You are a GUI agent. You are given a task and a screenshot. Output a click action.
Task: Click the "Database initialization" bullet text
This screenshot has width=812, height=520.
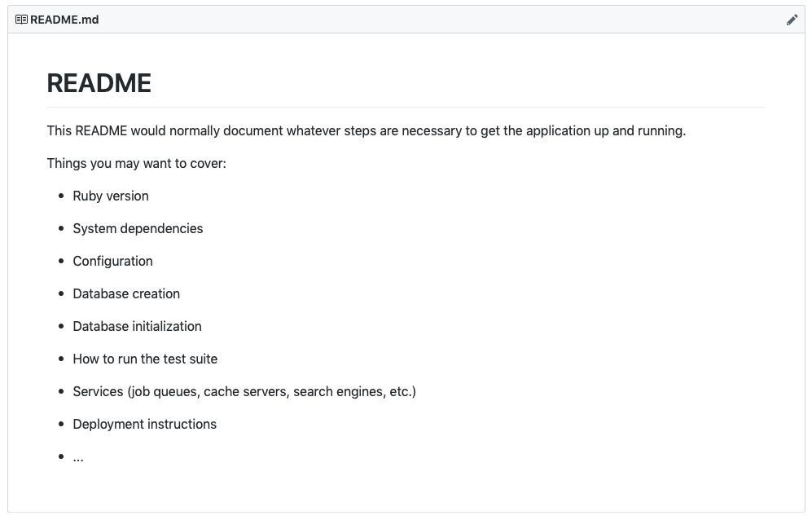click(137, 326)
